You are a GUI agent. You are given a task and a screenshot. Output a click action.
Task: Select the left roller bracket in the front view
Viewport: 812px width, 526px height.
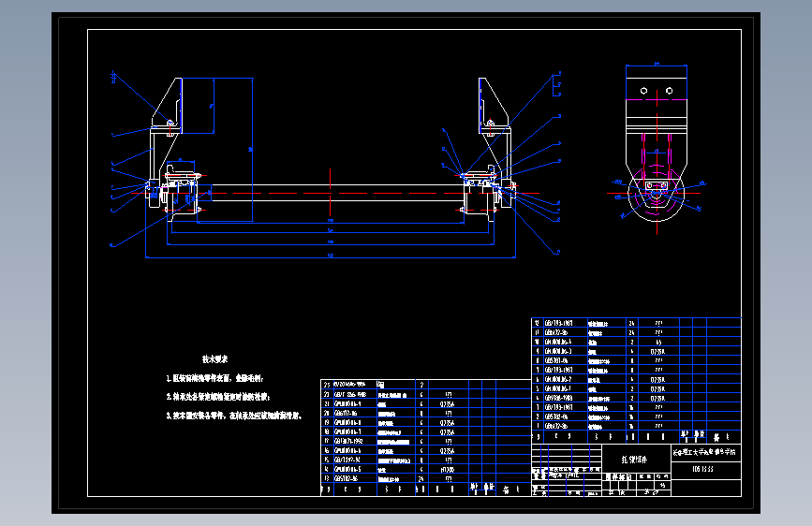[166, 142]
